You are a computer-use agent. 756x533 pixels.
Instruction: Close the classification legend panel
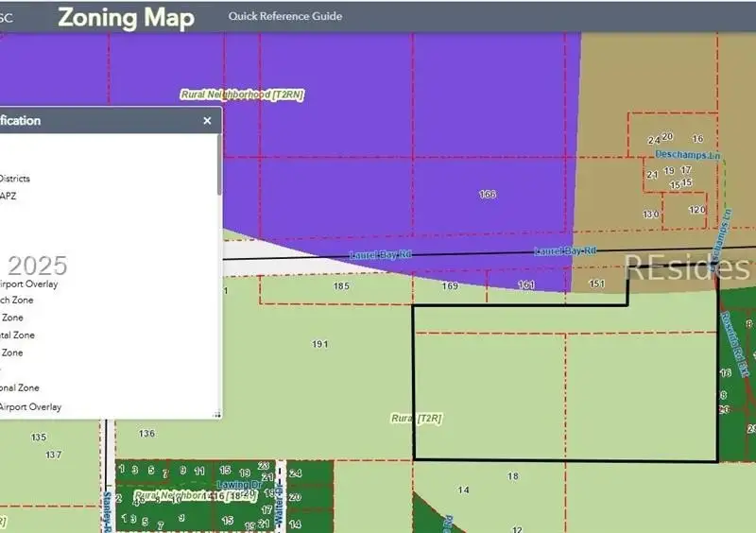207,121
